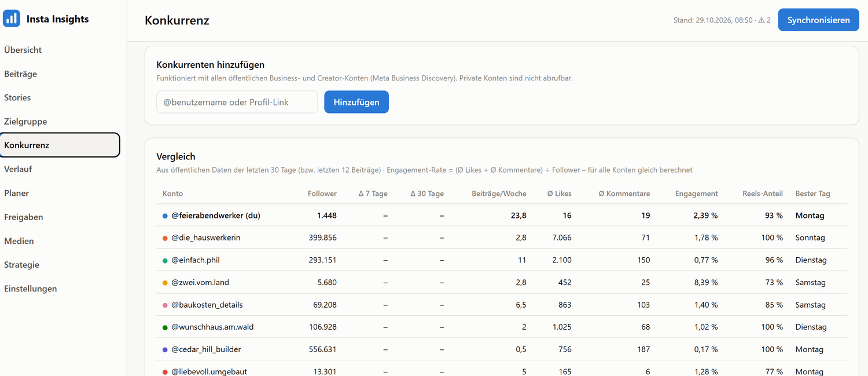Sort table by Engagement column header
The width and height of the screenshot is (868, 376).
click(697, 194)
